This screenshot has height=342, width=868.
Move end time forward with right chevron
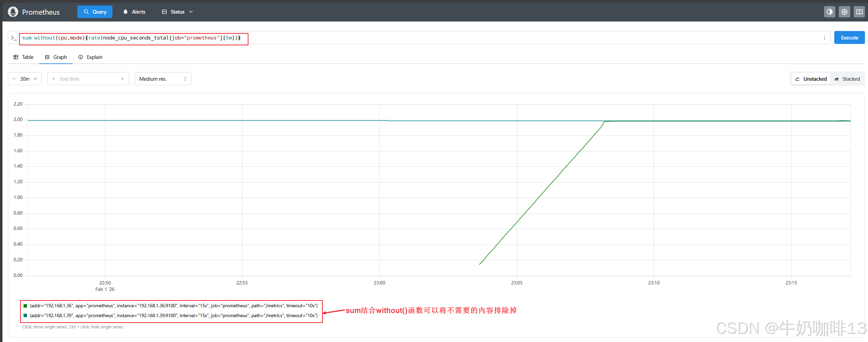(x=122, y=79)
